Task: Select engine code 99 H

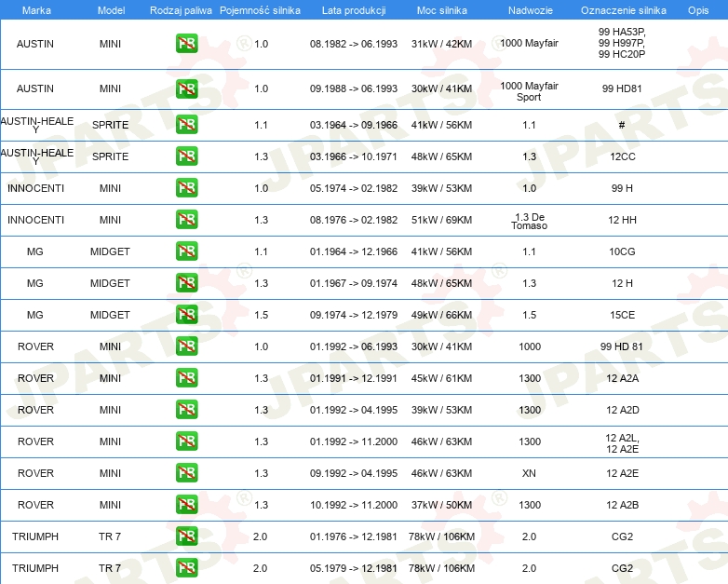Action: [622, 188]
